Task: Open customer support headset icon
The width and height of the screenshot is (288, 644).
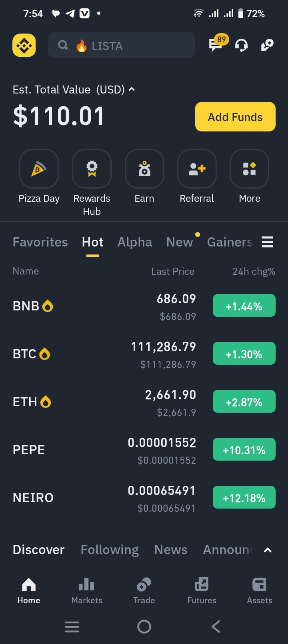Action: (x=241, y=45)
